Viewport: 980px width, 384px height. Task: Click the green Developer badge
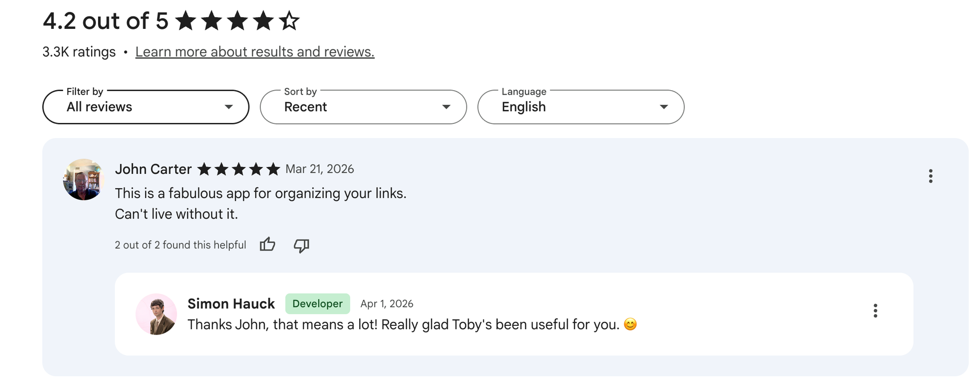click(x=317, y=304)
